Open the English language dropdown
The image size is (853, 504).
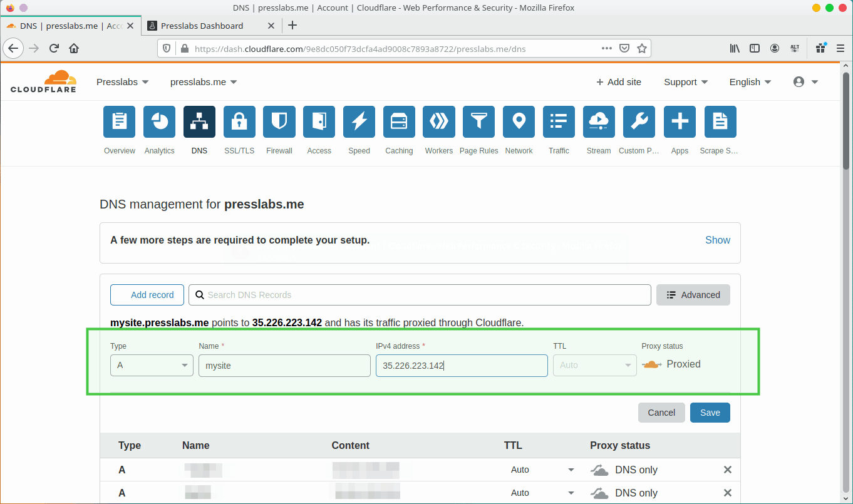(x=750, y=82)
